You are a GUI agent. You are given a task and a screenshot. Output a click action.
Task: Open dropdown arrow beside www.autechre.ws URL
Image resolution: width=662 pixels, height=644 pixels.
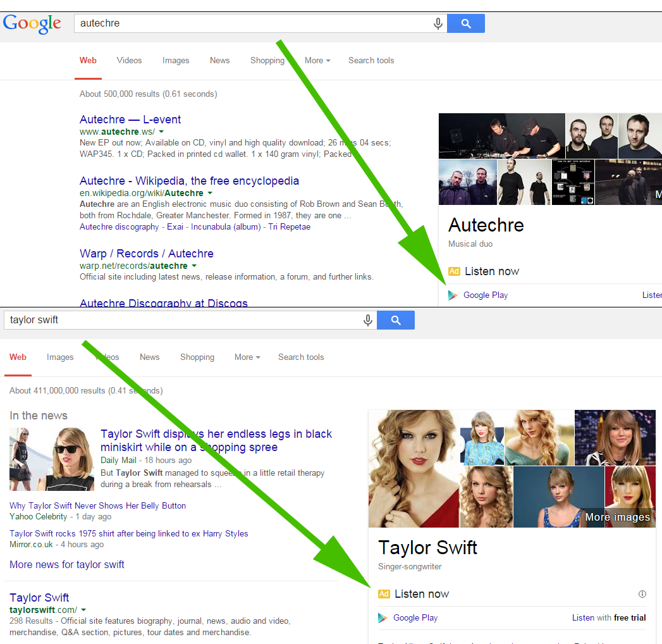coord(161,132)
